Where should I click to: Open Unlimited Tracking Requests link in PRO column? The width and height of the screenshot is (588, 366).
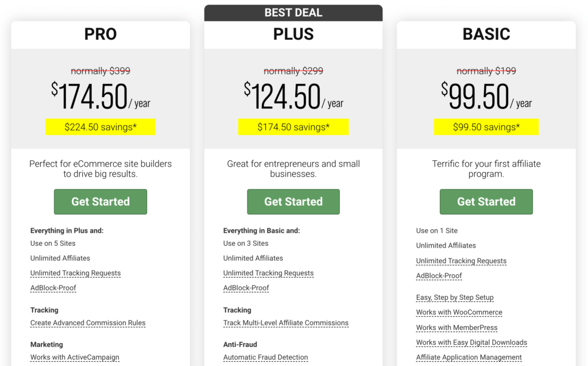[x=75, y=273]
